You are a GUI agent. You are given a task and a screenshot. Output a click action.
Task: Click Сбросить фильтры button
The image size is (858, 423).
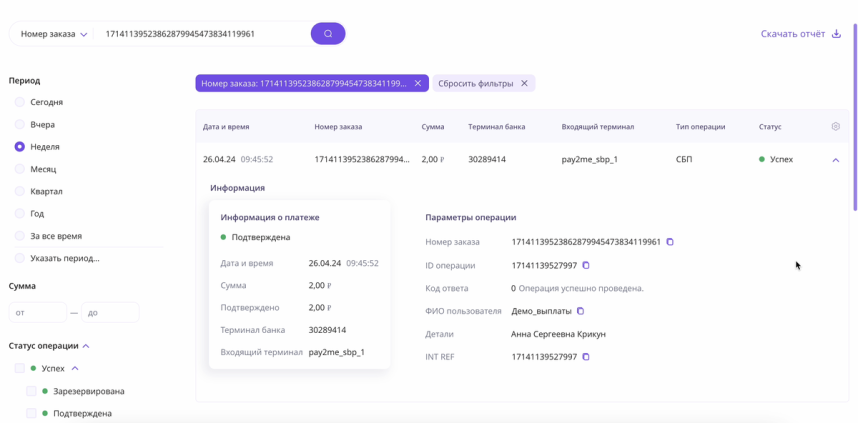(x=484, y=84)
